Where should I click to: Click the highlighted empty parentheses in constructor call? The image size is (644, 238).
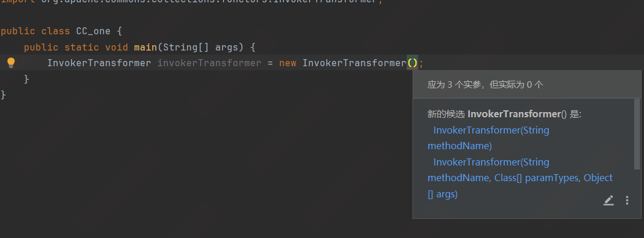click(412, 63)
